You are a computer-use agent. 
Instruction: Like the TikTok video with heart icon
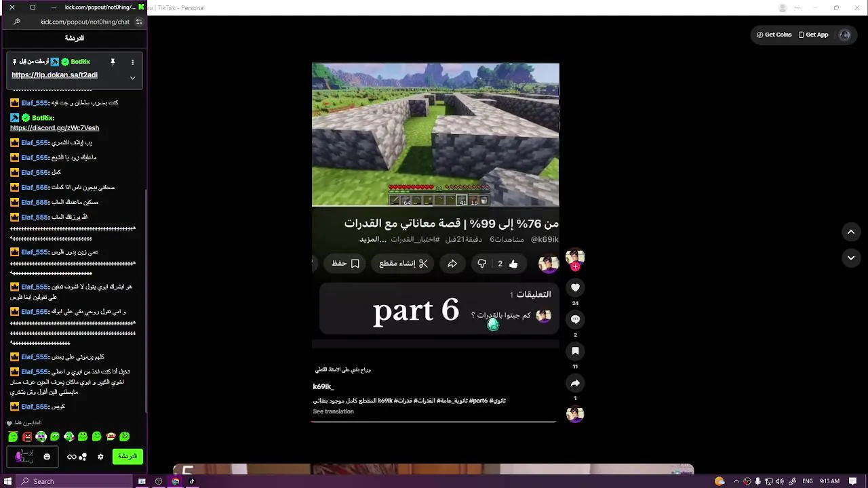[575, 287]
